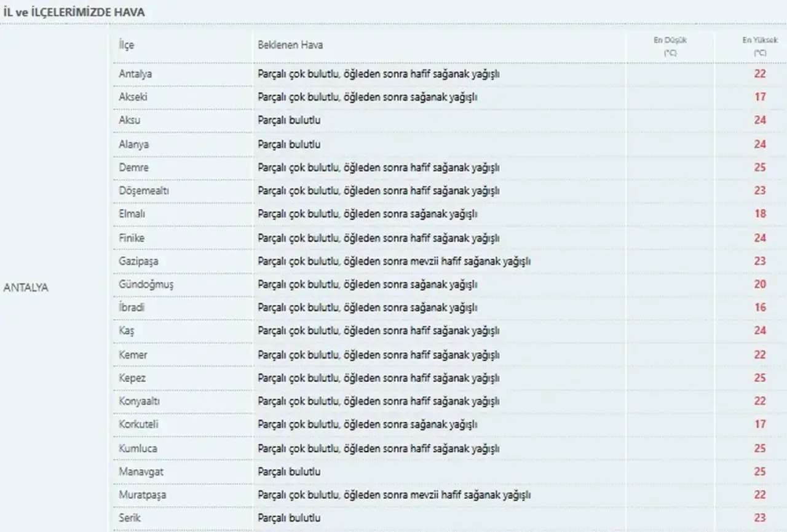This screenshot has height=532, width=787.
Task: Select the Akseki district row
Action: [x=133, y=97]
